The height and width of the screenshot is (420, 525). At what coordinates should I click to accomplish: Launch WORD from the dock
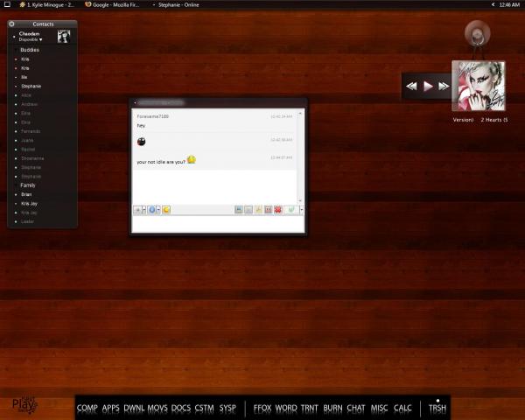pos(286,408)
